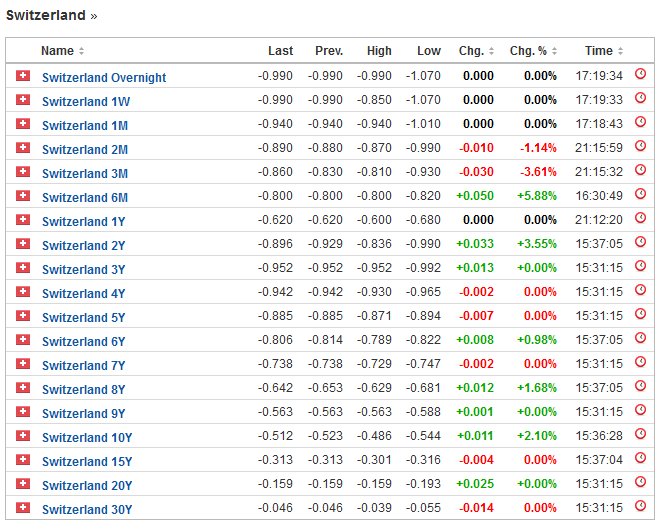This screenshot has width=660, height=530.
Task: Sort table by Name column arrows
Action: (x=81, y=51)
